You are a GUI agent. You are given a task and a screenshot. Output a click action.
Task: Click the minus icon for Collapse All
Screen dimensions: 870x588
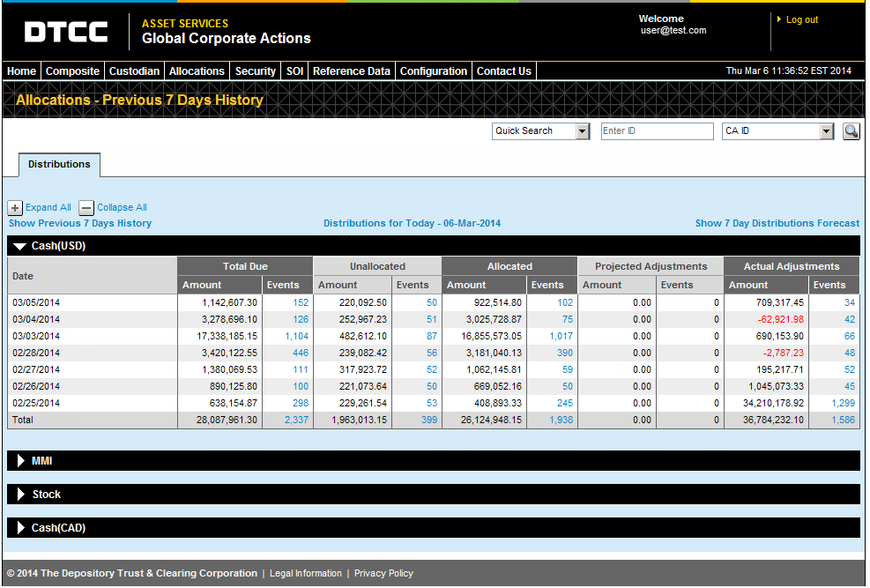tap(86, 208)
